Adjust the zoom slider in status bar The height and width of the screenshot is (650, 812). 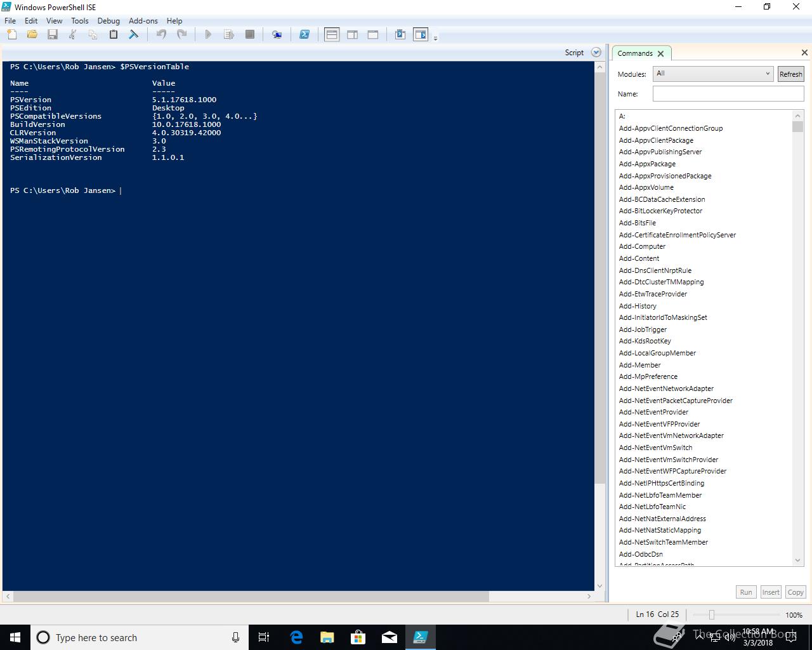712,614
